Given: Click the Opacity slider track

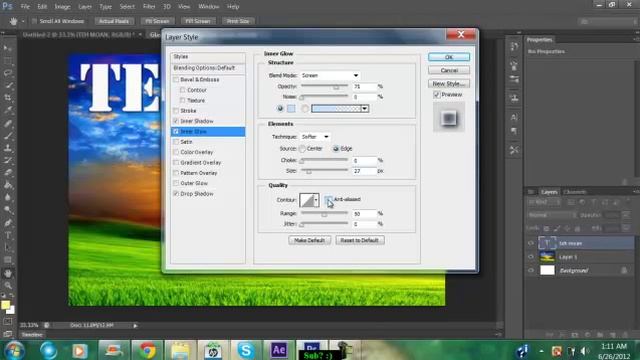Looking at the screenshot, I should tap(324, 86).
